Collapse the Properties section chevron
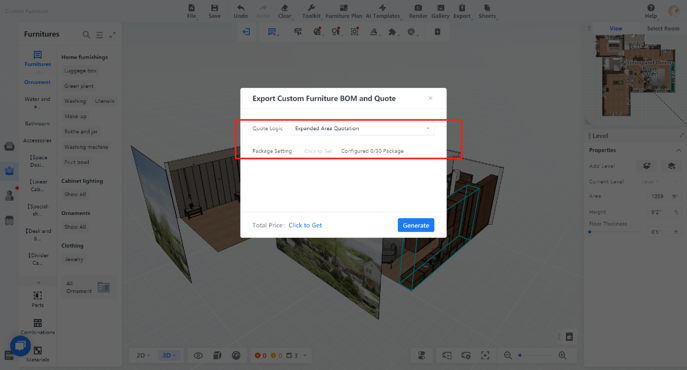Image resolution: width=687 pixels, height=370 pixels. (x=678, y=150)
